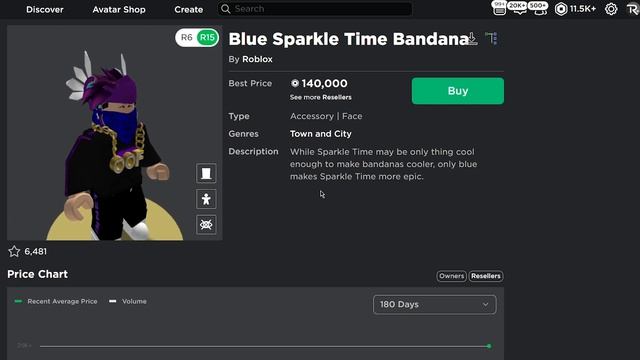This screenshot has width=640, height=360.
Task: Click the download icon beside item title
Action: (472, 38)
